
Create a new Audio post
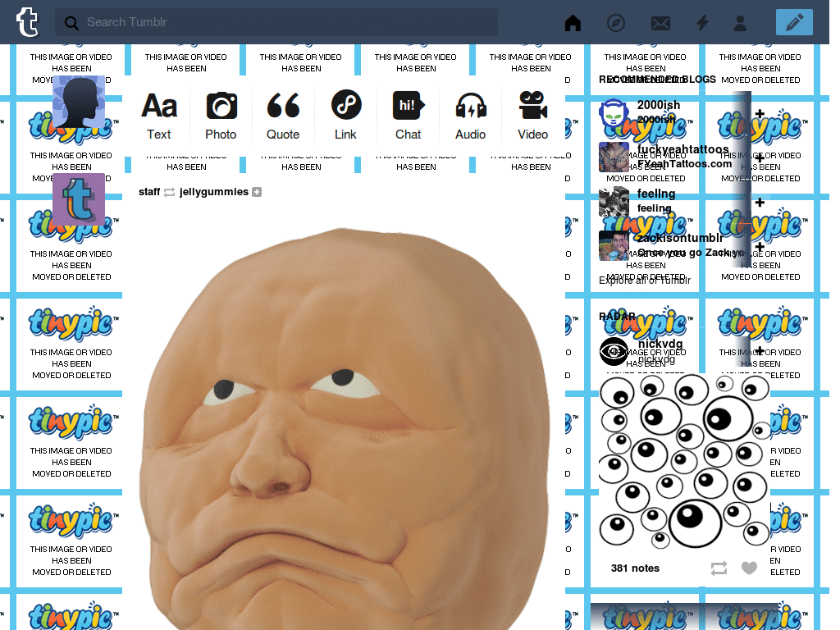coord(470,116)
